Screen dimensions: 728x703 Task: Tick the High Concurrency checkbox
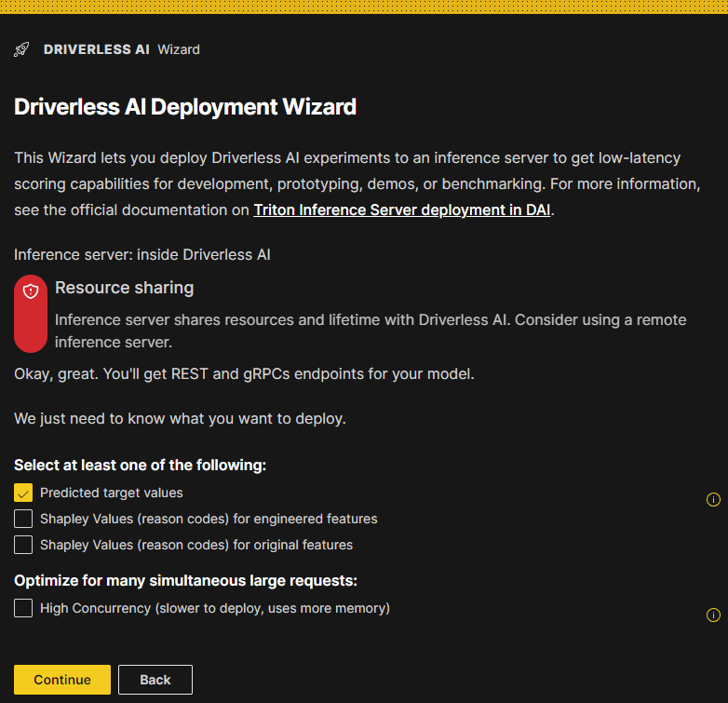23,608
